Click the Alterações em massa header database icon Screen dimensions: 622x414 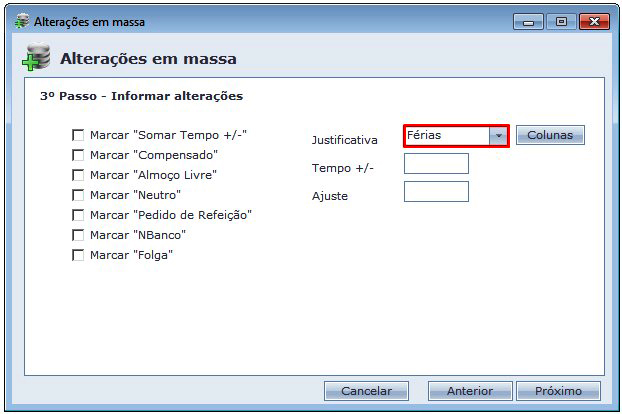tap(36, 59)
